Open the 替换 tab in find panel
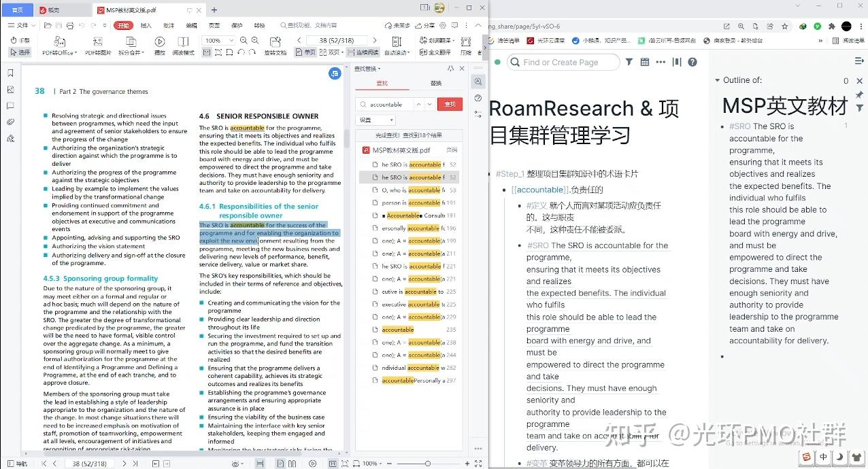Image resolution: width=868 pixels, height=469 pixels. (437, 82)
